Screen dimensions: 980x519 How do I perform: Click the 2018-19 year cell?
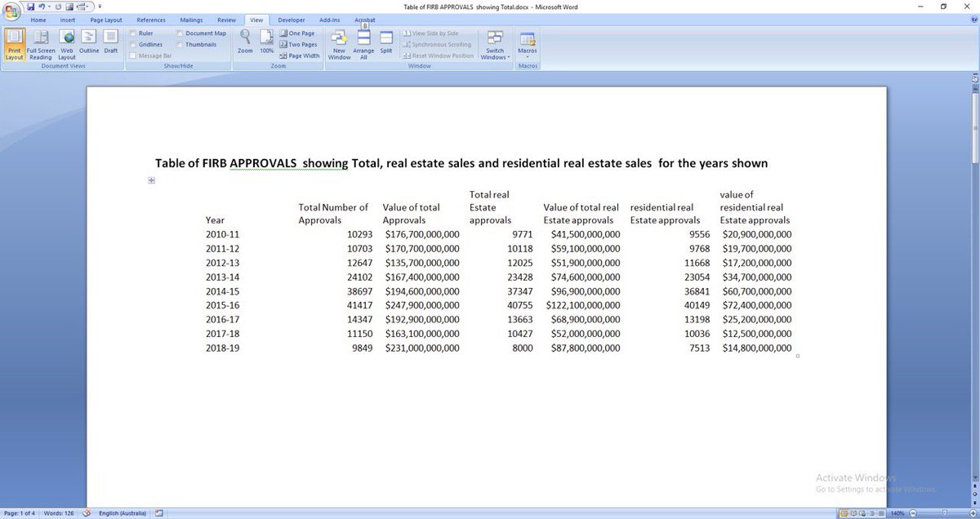click(222, 348)
